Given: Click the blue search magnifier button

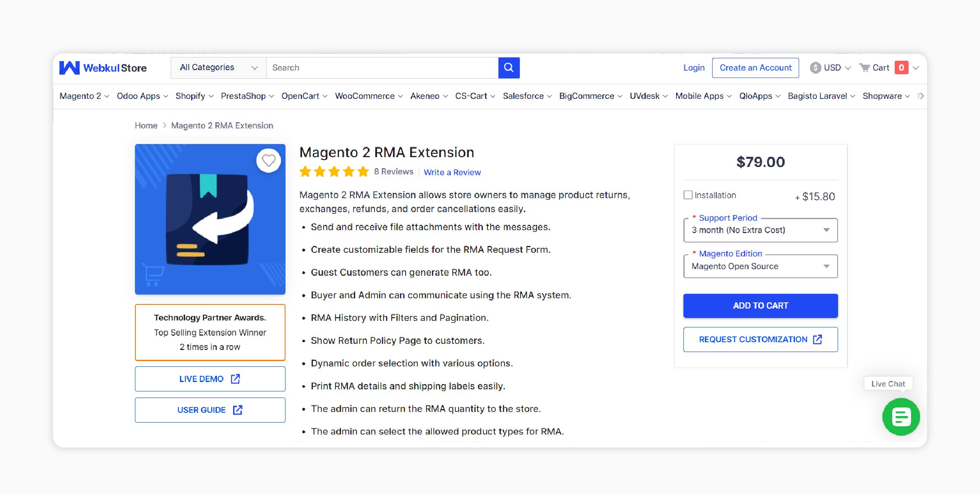Looking at the screenshot, I should coord(509,68).
